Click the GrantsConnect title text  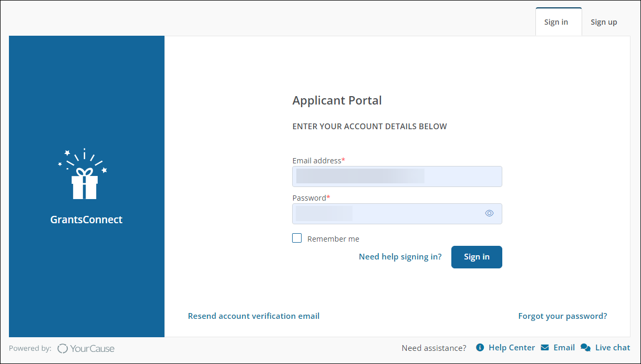pyautogui.click(x=86, y=220)
